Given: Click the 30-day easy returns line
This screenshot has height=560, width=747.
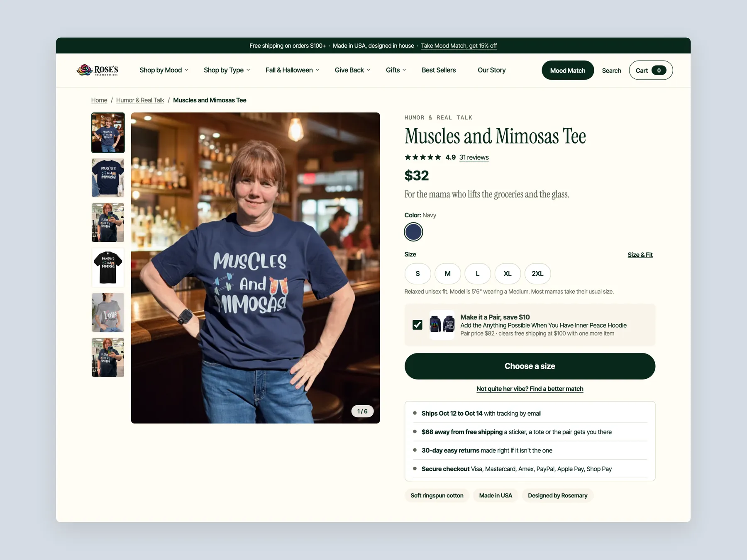Looking at the screenshot, I should click(x=530, y=450).
